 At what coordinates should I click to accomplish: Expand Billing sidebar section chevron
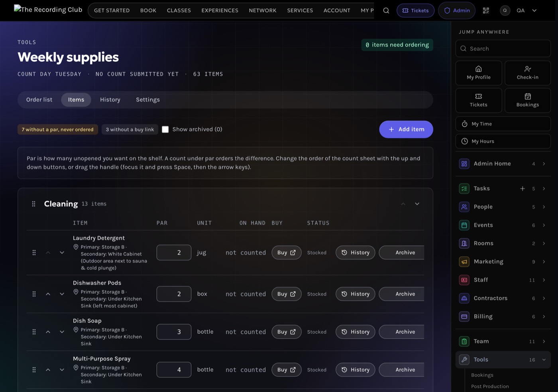[544, 317]
